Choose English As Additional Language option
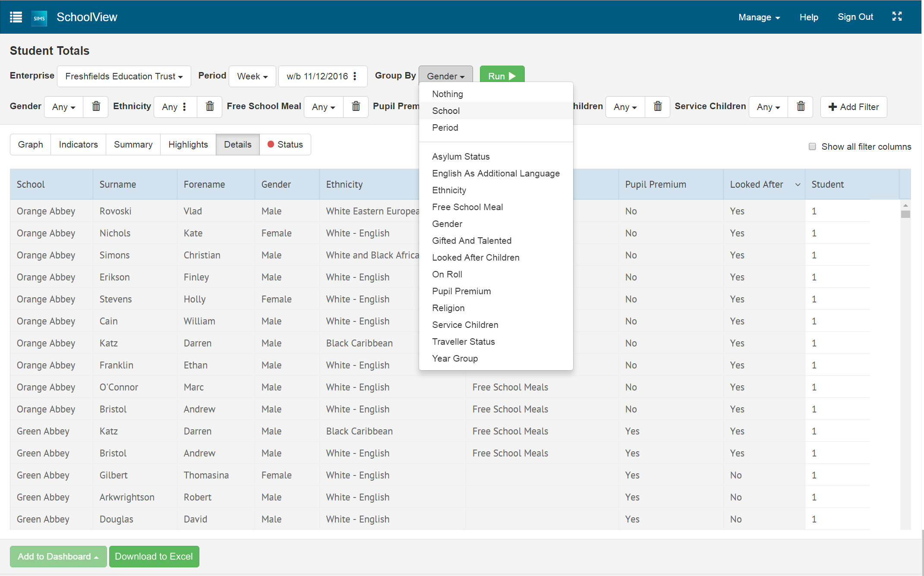The height and width of the screenshot is (576, 924). coord(496,173)
